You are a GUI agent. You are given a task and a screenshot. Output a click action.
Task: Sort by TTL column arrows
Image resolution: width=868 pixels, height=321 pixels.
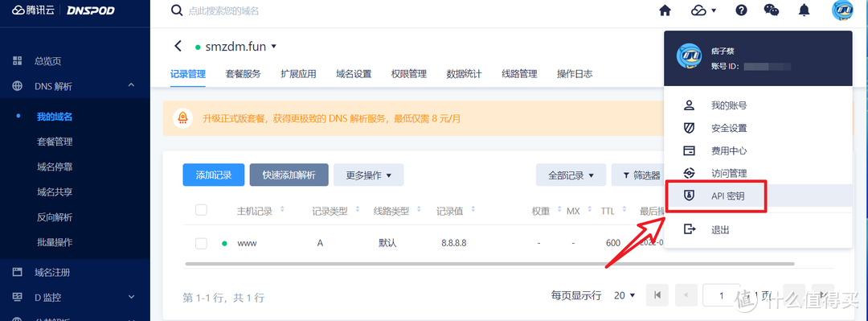click(x=625, y=210)
